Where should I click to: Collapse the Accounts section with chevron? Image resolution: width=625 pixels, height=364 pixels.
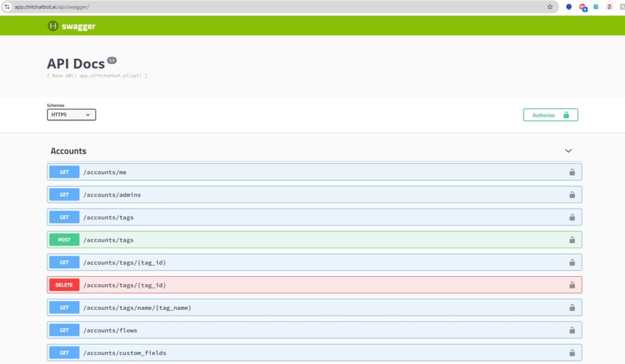(x=568, y=151)
